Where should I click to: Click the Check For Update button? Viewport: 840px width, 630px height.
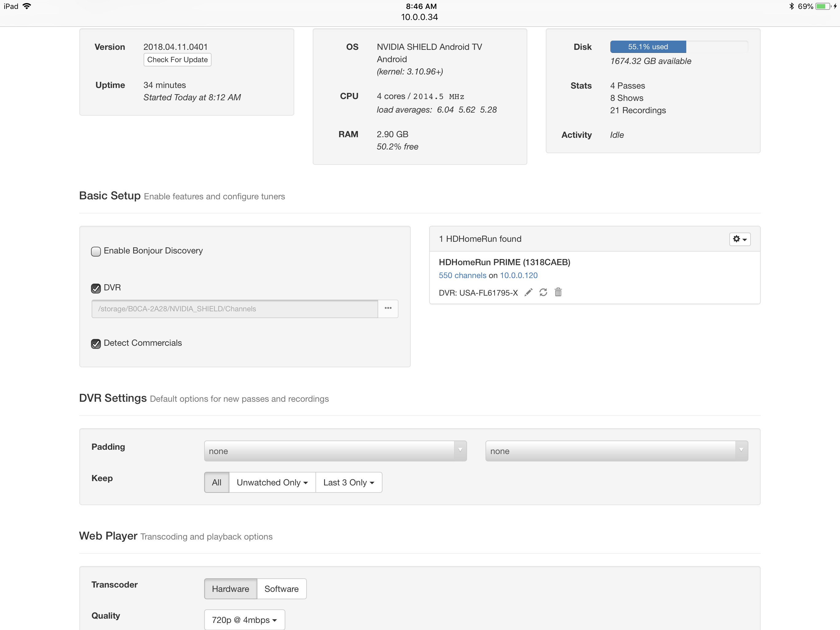click(x=177, y=60)
